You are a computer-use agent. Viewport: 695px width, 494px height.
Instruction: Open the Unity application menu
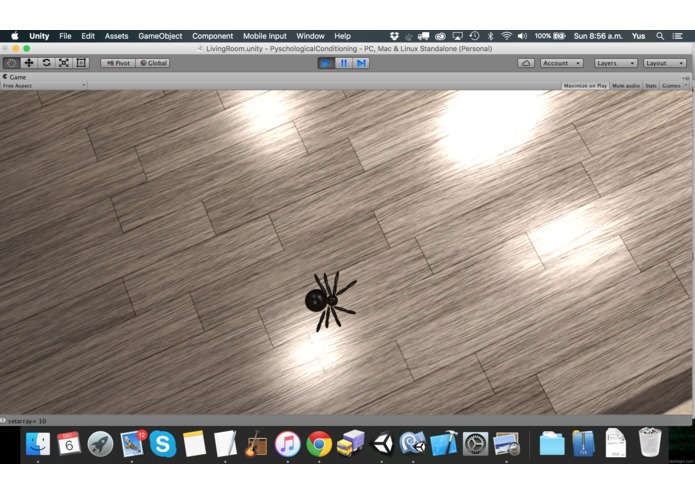tap(39, 36)
